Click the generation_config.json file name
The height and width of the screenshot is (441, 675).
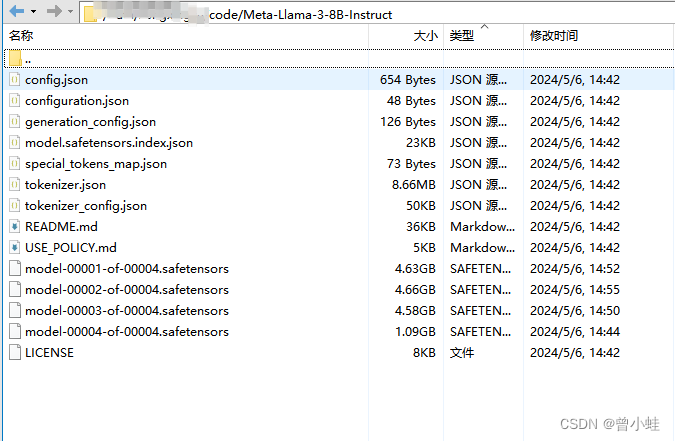90,122
